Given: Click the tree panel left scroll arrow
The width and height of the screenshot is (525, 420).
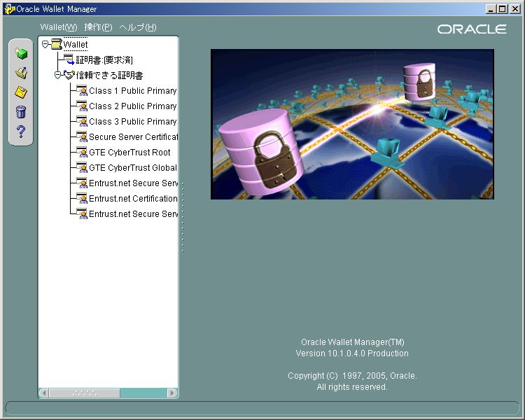Looking at the screenshot, I should tap(44, 393).
